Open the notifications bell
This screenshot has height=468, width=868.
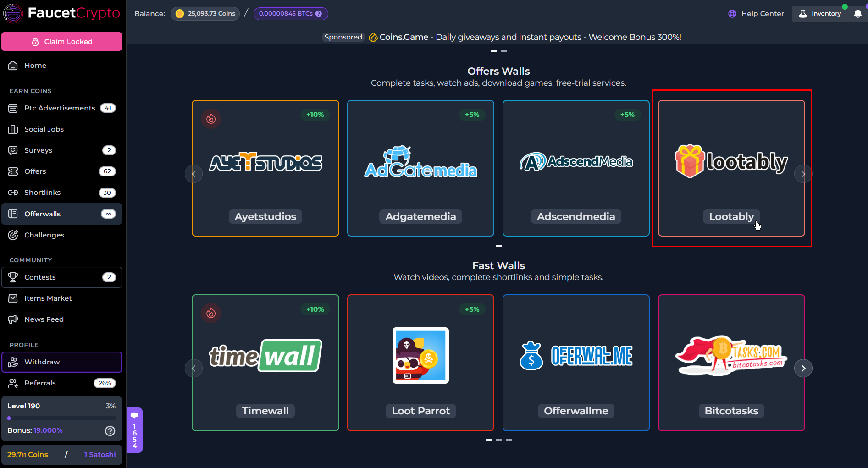857,14
